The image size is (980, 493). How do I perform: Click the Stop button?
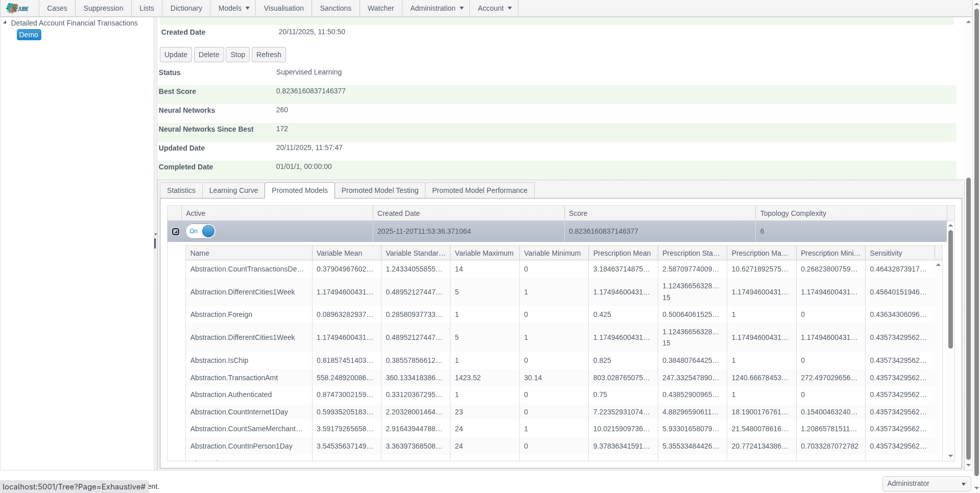[x=237, y=55]
